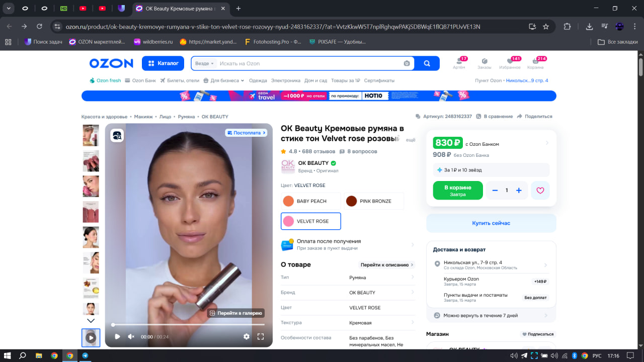Open gallery via Перейти в галерею
644x362 pixels.
(235, 313)
